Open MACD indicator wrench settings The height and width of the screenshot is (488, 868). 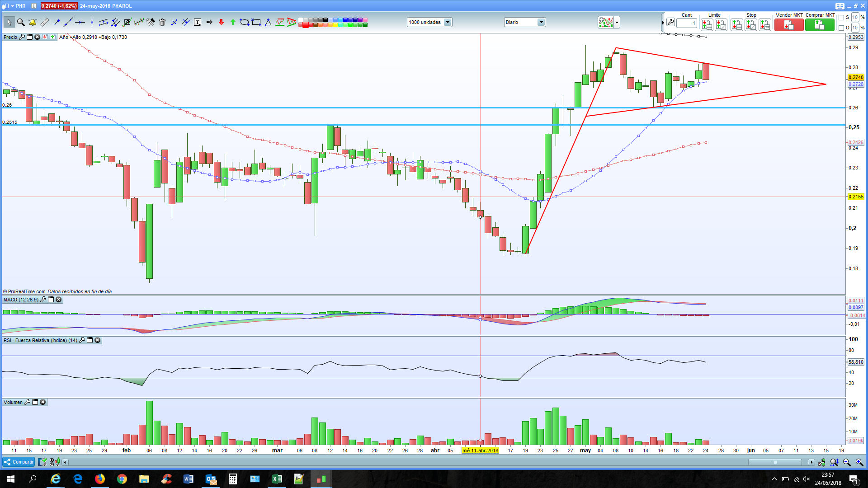coord(43,300)
